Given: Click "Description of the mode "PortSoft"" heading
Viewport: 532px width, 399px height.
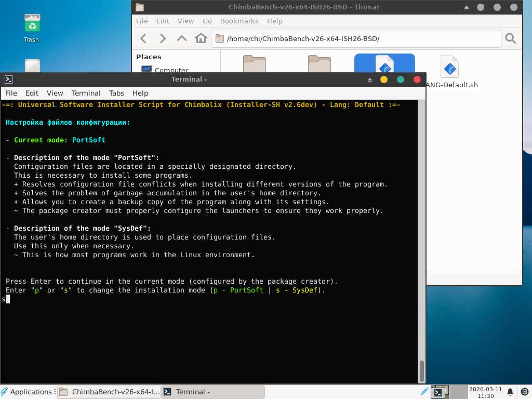Looking at the screenshot, I should [86, 158].
